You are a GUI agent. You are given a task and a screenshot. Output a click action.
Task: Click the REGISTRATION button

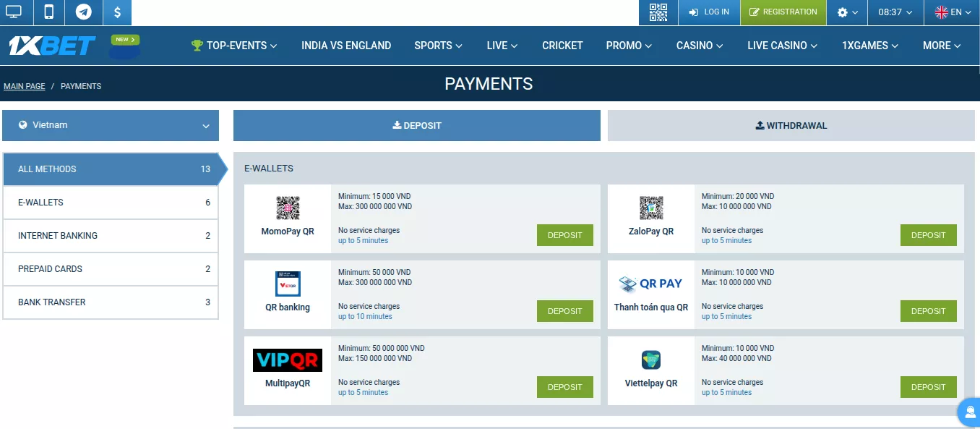click(783, 12)
